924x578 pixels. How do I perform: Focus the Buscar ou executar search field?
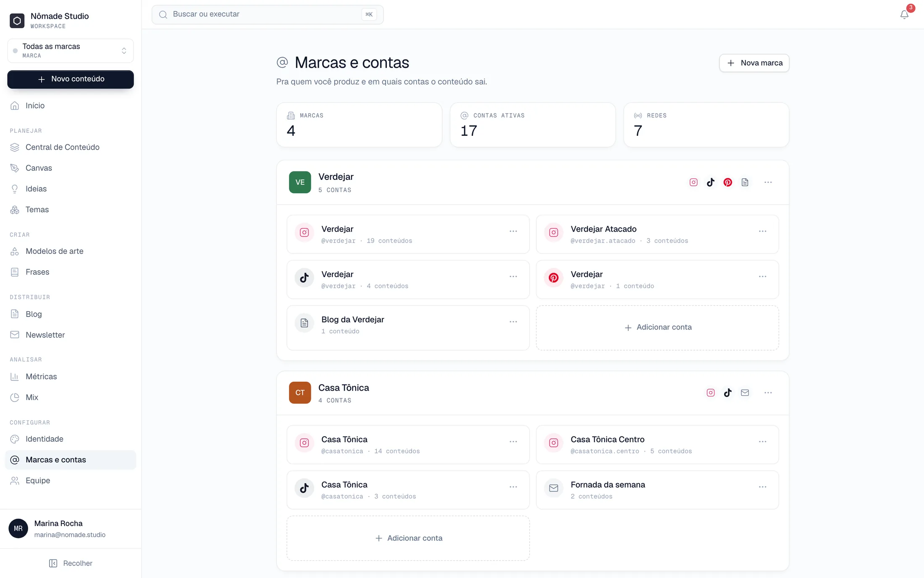(x=268, y=15)
